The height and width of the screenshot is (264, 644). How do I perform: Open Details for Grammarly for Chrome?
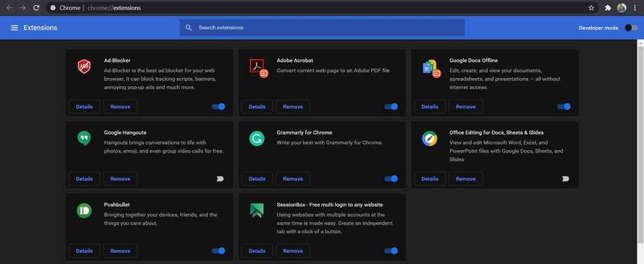[x=257, y=179]
